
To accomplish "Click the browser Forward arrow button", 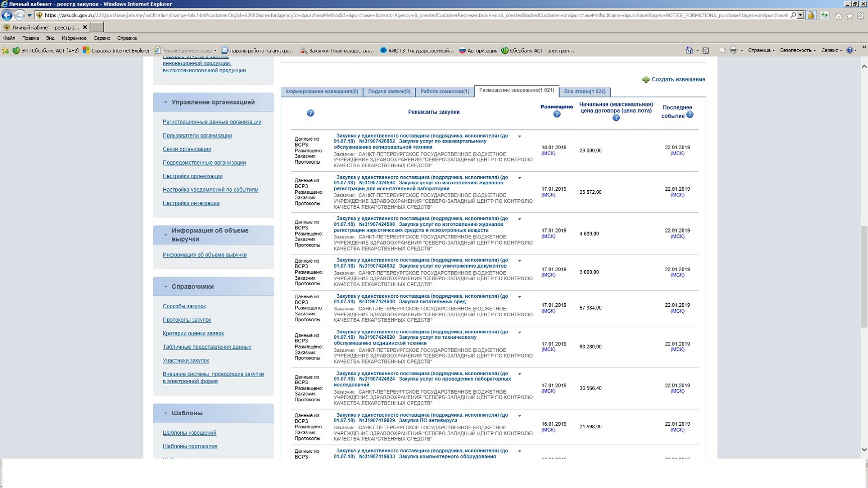I will (19, 15).
